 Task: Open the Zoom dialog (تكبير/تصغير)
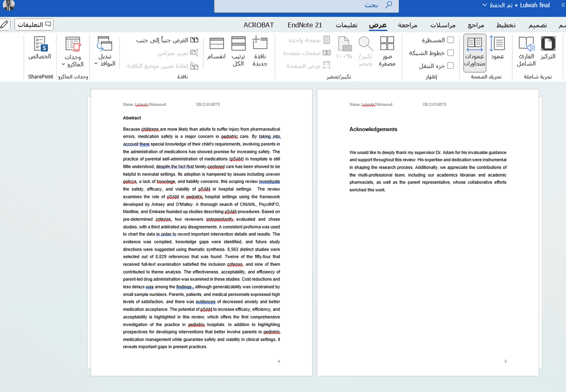[365, 51]
